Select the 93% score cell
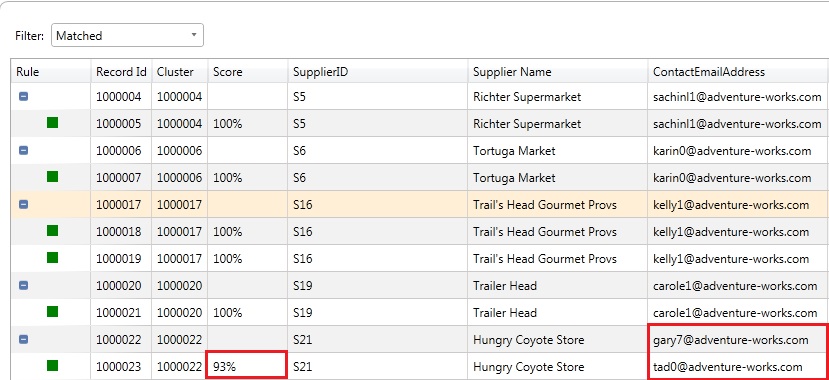 [246, 365]
